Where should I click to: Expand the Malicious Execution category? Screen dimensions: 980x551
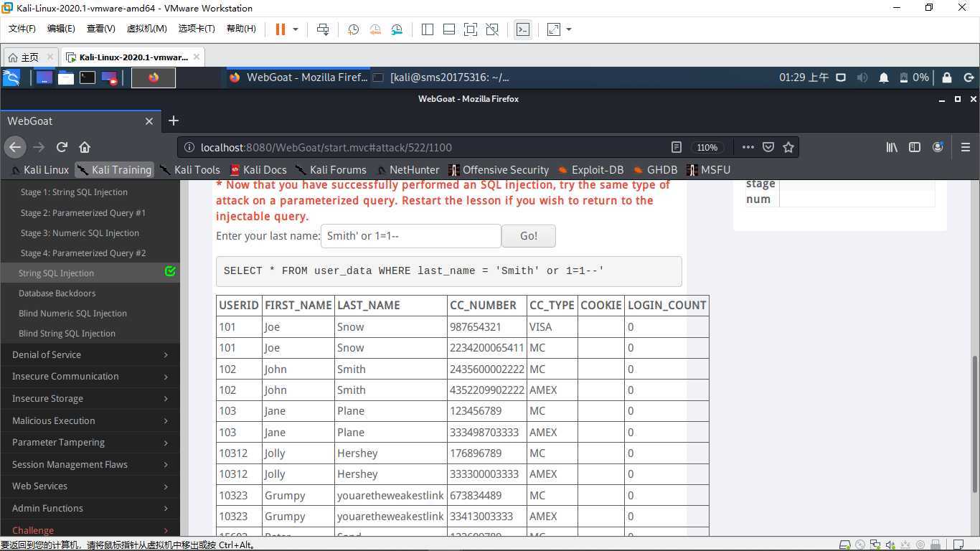pos(90,420)
